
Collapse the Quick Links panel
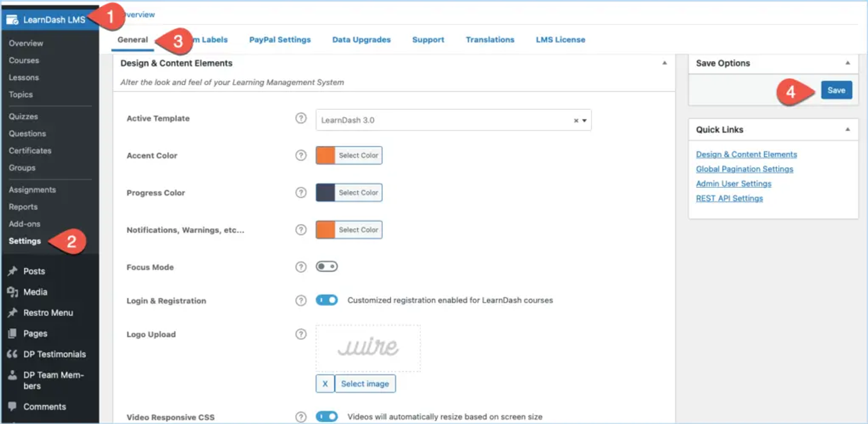[847, 129]
